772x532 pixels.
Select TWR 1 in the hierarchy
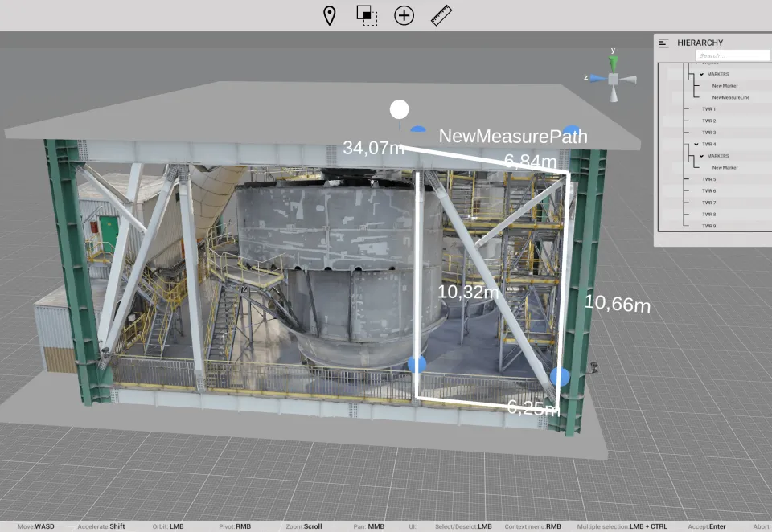(x=708, y=108)
